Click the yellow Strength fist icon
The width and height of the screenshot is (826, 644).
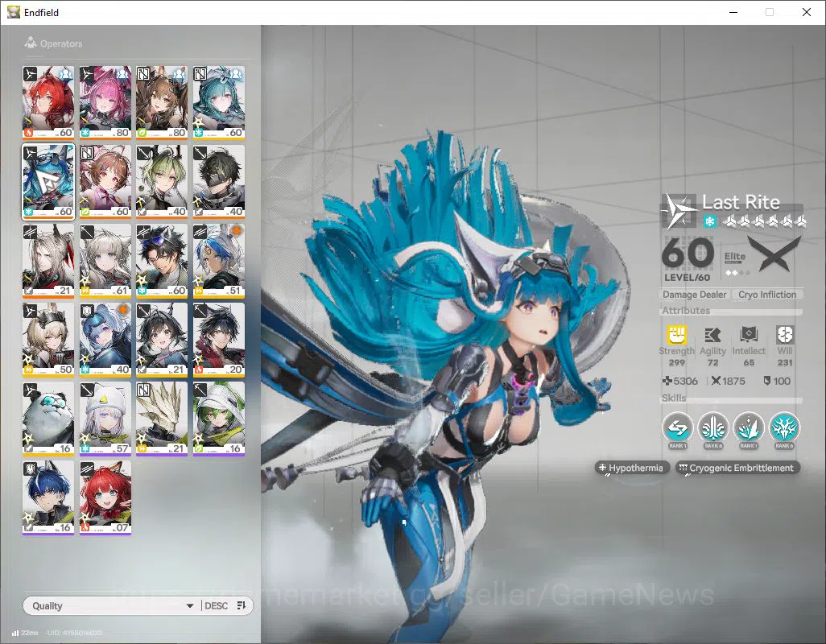tap(677, 334)
